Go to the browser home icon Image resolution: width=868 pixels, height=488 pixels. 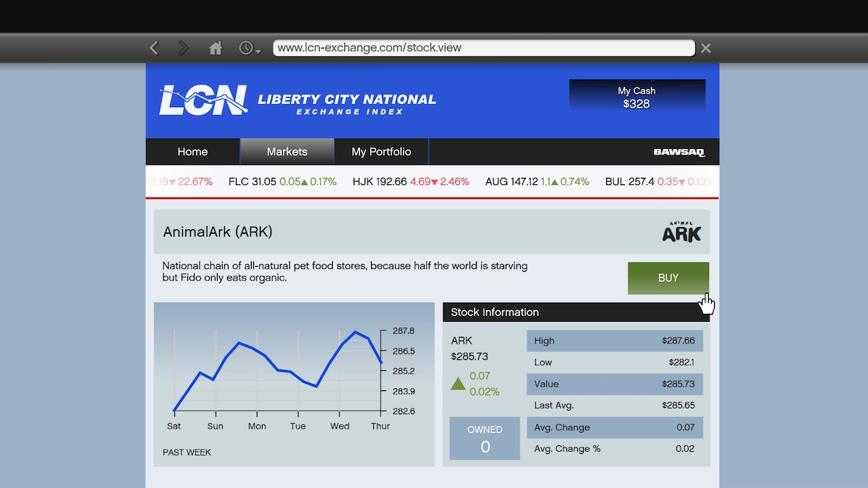point(216,48)
